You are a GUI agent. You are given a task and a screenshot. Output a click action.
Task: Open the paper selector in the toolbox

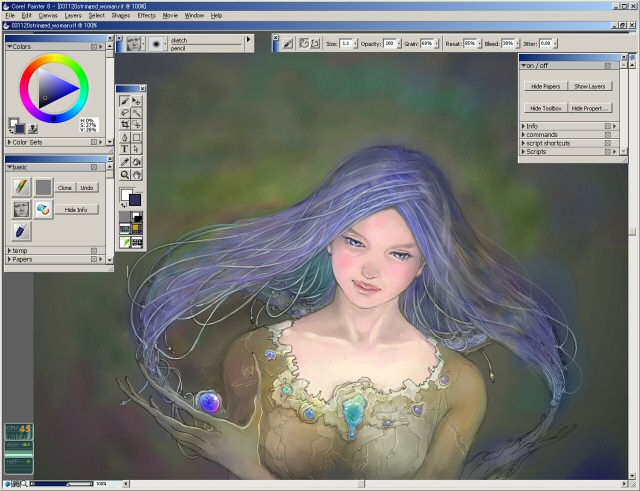point(125,216)
